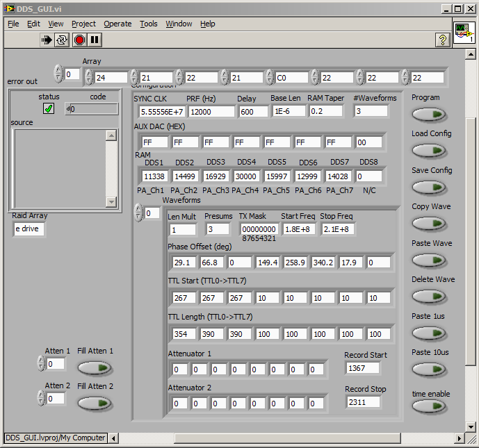The image size is (479, 448).
Task: Click the Pause toolbar icon
Action: coord(95,40)
